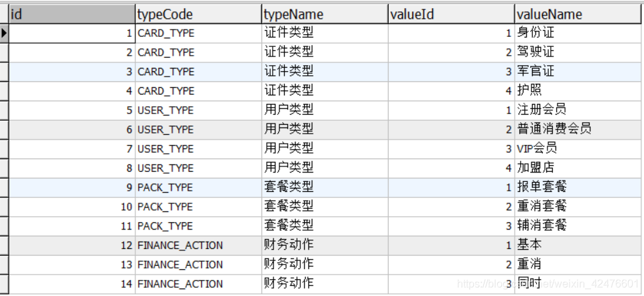Click the VIP会员 valueName cell
Screen dimensions: 644x296
[x=578, y=149]
